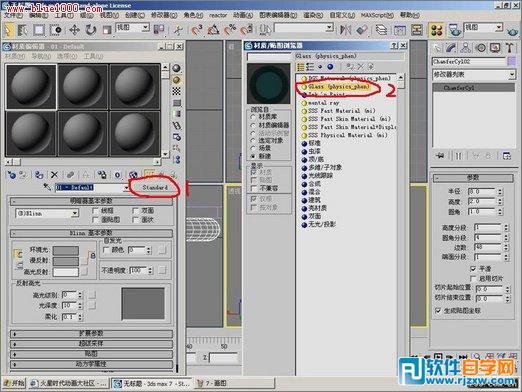Open the 渲染 rendering menu
522x392 pixels.
tap(313, 15)
